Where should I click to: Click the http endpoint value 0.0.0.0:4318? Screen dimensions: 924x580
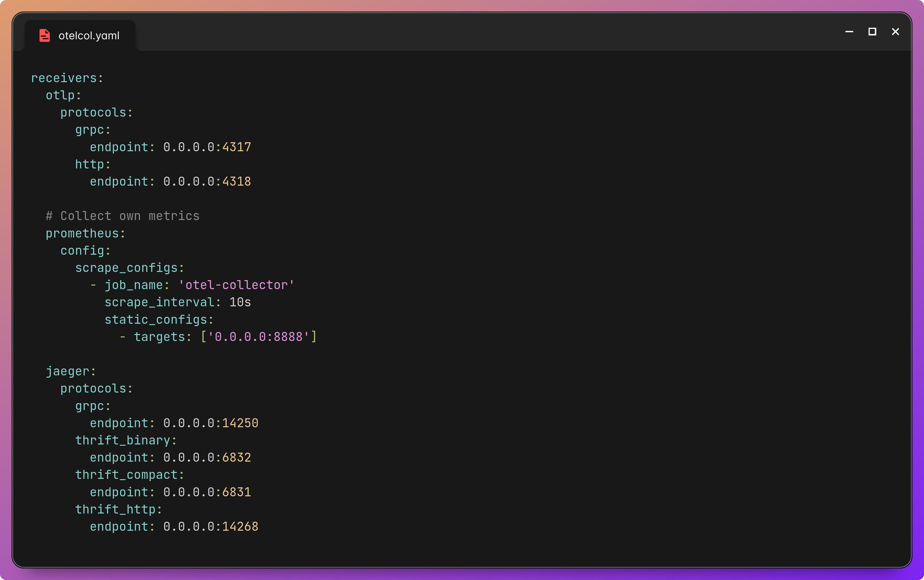pyautogui.click(x=207, y=181)
